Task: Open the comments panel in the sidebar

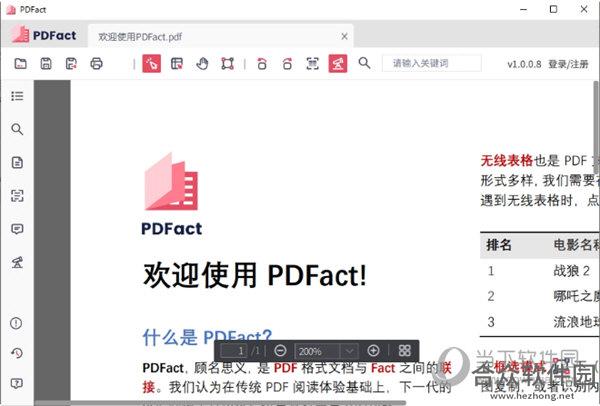Action: point(17,229)
